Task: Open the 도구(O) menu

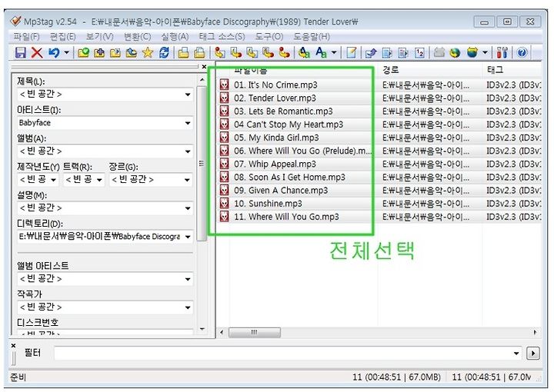Action: click(269, 37)
